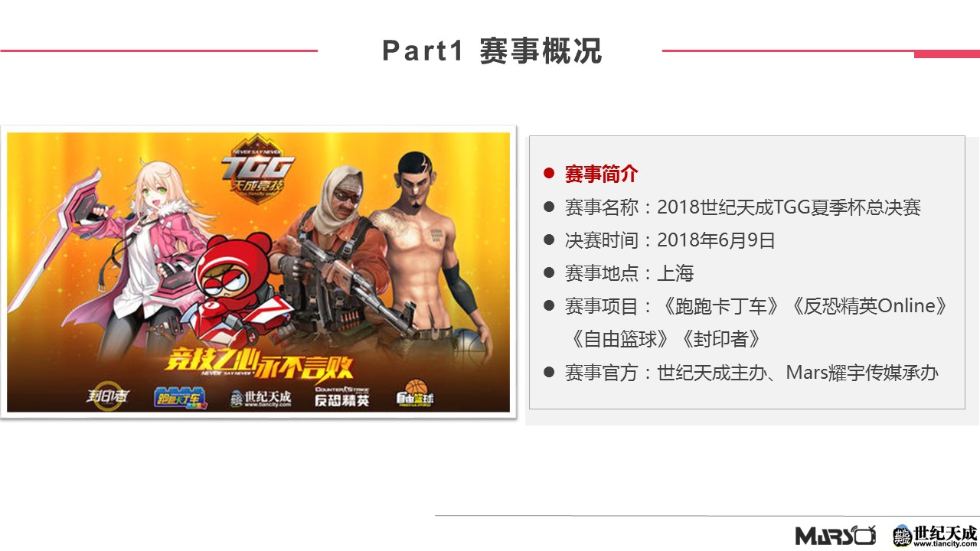Click the 反恐精英 Counter-Strike logo
This screenshot has height=551, width=980.
click(x=342, y=396)
